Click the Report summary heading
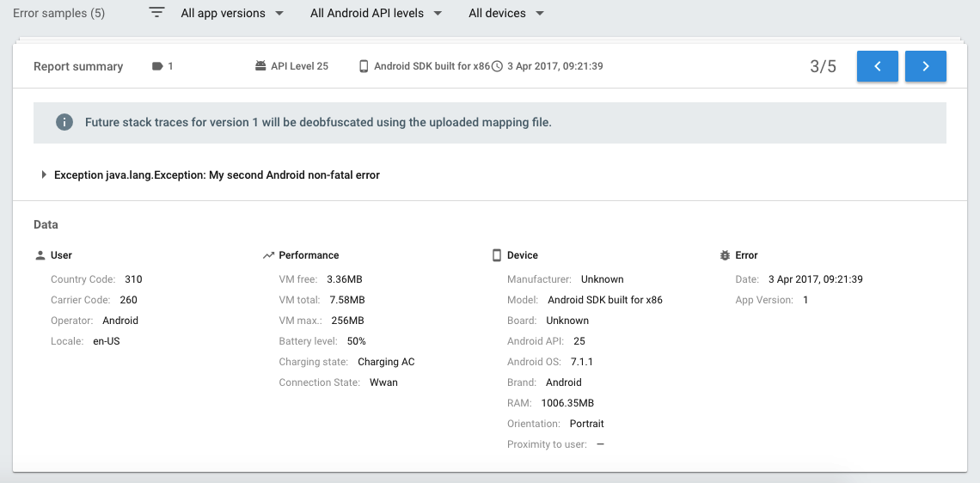 pos(78,66)
